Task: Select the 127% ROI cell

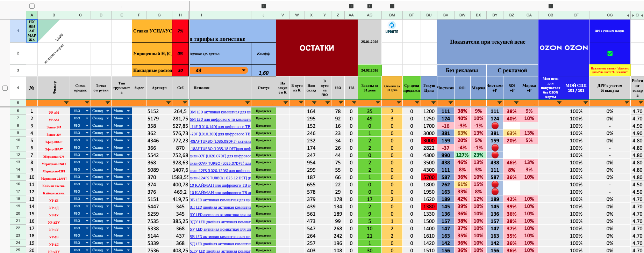Action: tap(462, 155)
